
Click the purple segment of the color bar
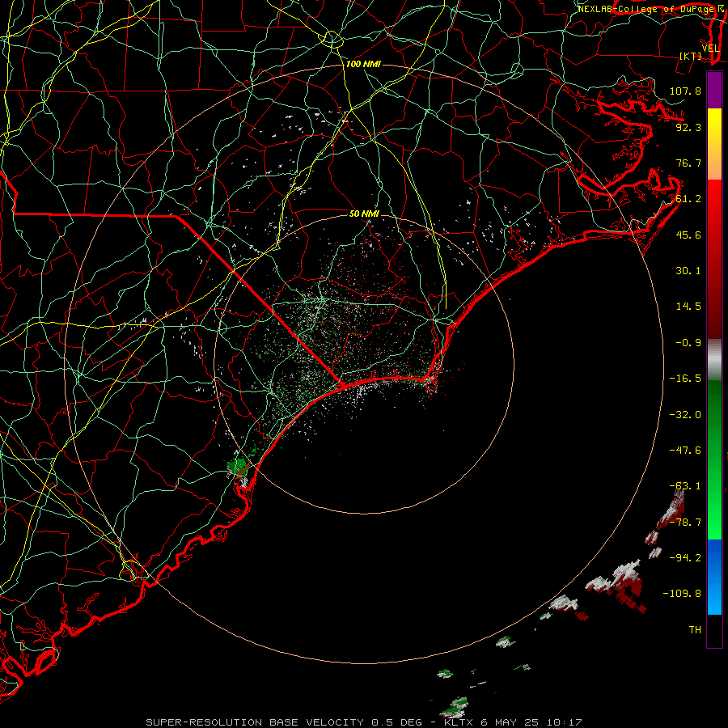[714, 90]
